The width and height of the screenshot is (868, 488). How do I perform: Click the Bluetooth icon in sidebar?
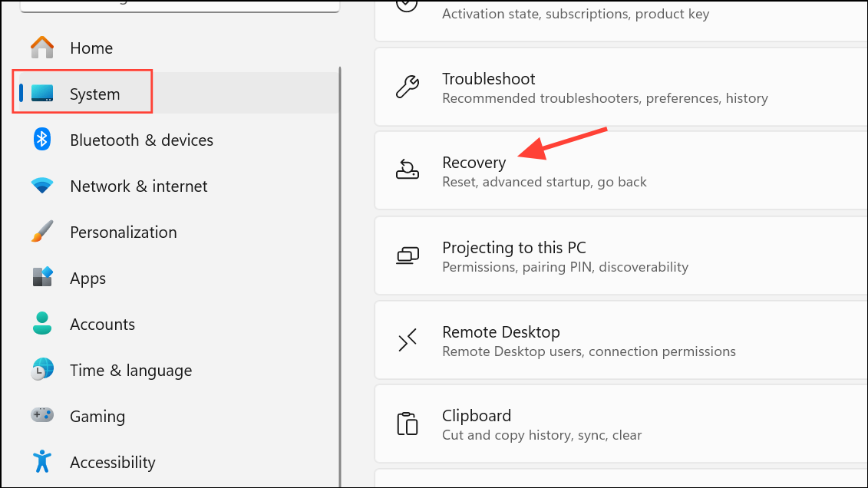[x=42, y=140]
